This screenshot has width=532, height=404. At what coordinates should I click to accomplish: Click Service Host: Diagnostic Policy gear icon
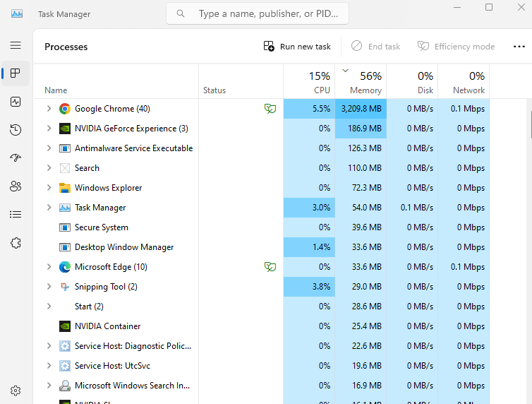(x=65, y=346)
